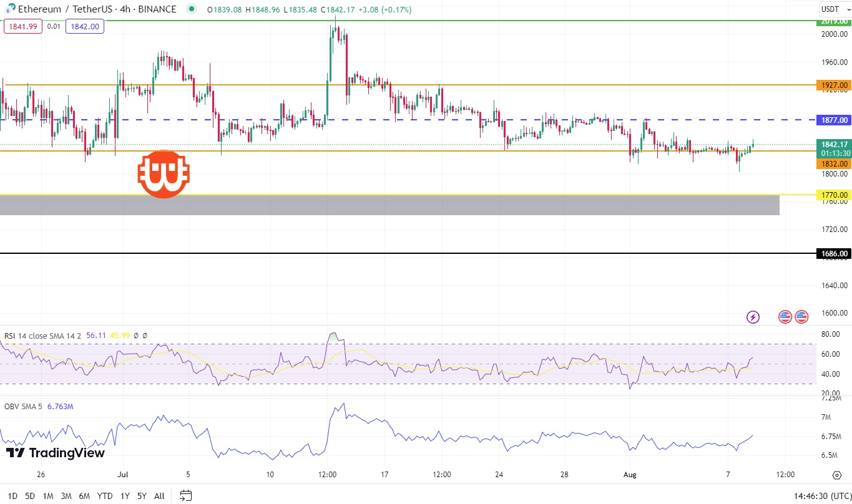Select the YTD time range
Viewport: 852px width, 504px height.
(x=104, y=496)
